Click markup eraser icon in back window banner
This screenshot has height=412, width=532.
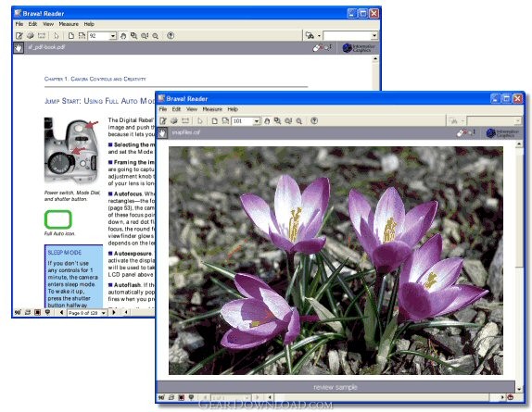(x=317, y=48)
